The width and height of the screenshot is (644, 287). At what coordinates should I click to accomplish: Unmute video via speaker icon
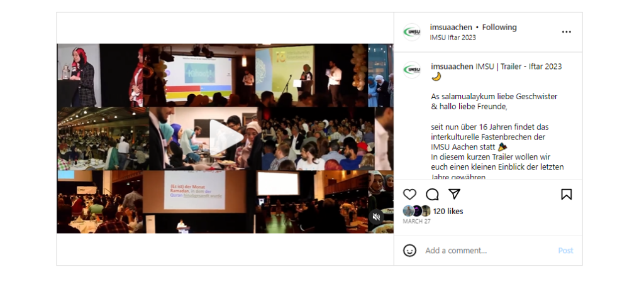(376, 217)
